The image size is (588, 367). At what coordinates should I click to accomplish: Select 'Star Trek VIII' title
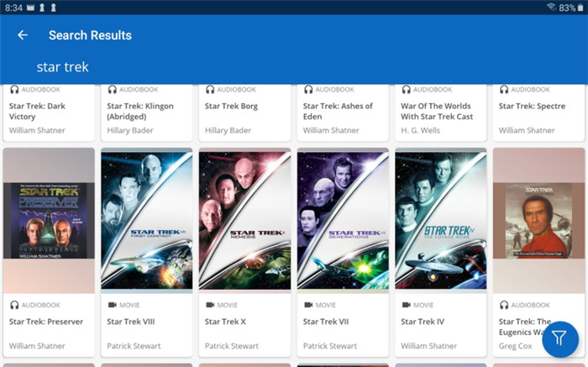pos(131,322)
